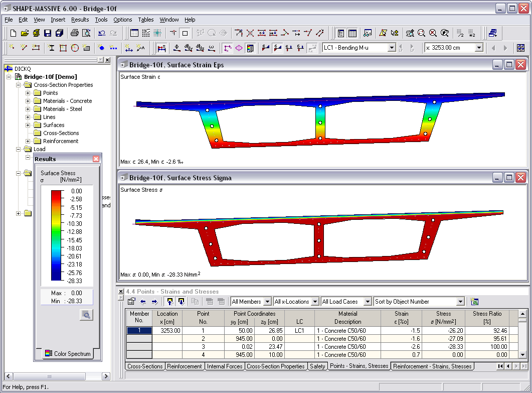The width and height of the screenshot is (532, 393).
Task: Go to the previous table with the blue left arrow
Action: click(x=143, y=302)
